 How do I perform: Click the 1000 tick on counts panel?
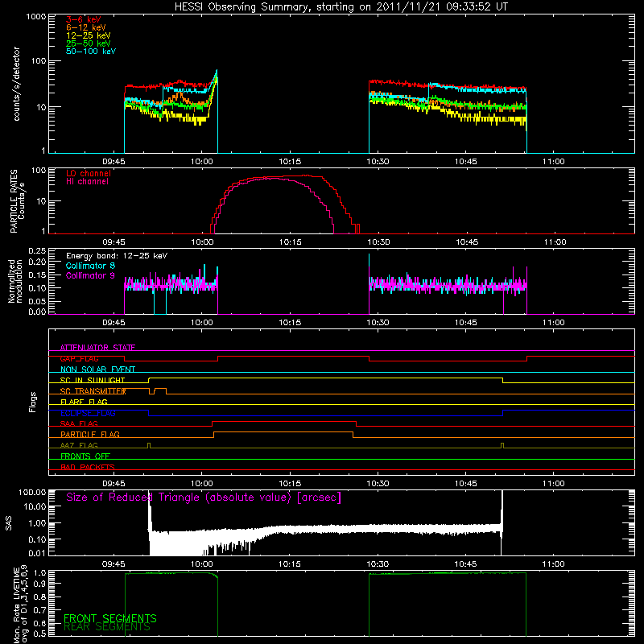35,17
